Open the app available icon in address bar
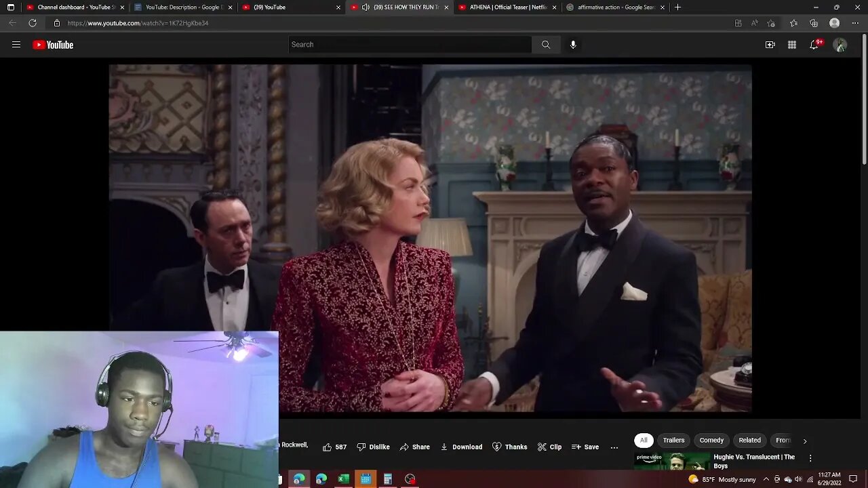Viewport: 868px width, 488px height. pyautogui.click(x=738, y=23)
